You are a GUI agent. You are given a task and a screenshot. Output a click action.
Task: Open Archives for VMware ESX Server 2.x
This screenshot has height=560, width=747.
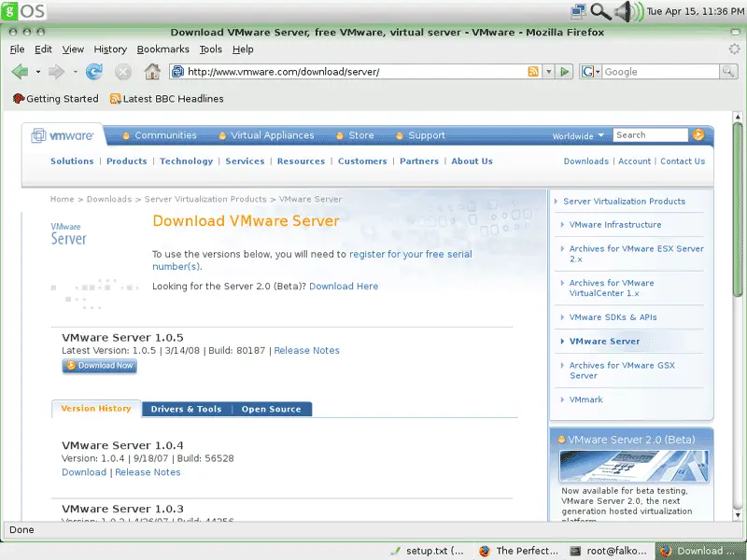[x=636, y=254]
